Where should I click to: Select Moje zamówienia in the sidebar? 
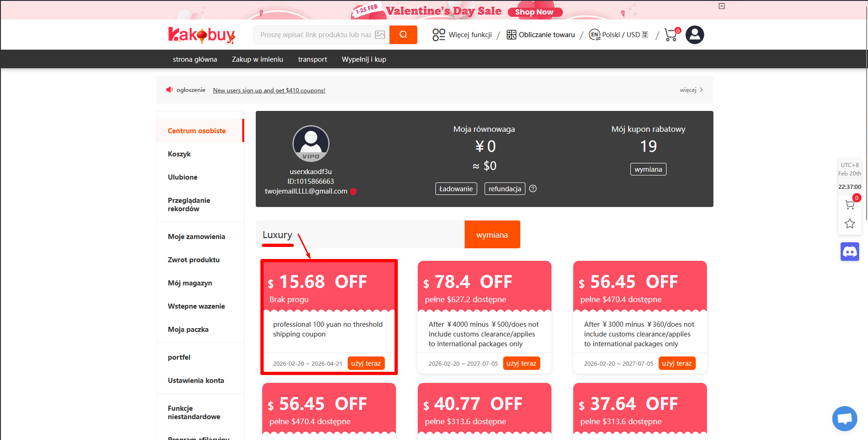click(x=196, y=237)
